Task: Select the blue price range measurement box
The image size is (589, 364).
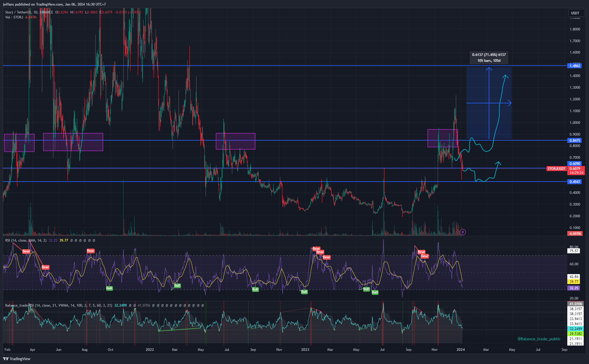Action: pos(489,103)
